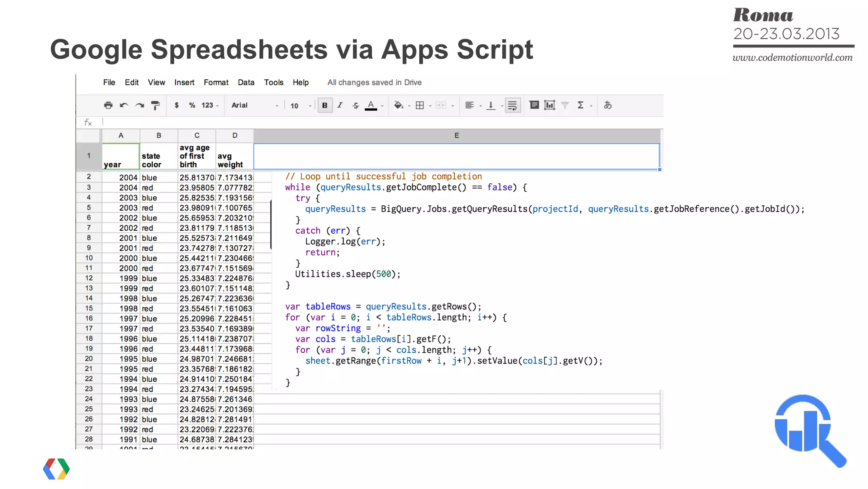Expand the borders dropdown arrow
The height and width of the screenshot is (489, 868).
pyautogui.click(x=430, y=106)
